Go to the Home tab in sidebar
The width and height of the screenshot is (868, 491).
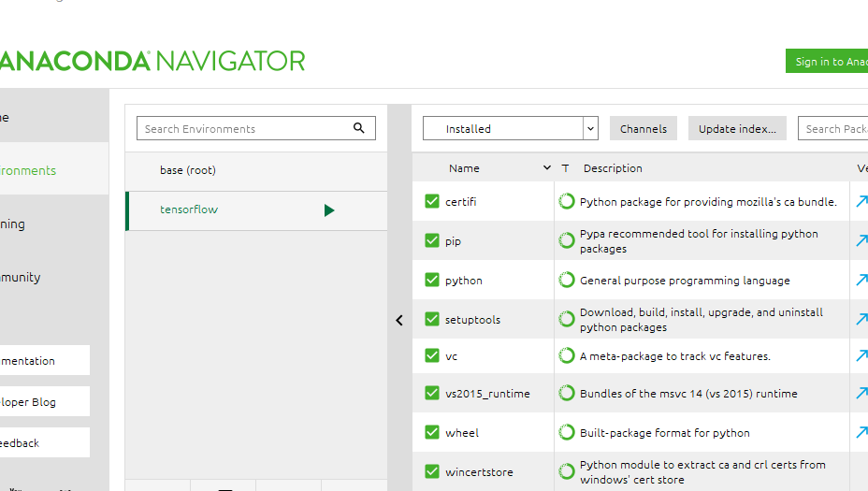point(54,117)
